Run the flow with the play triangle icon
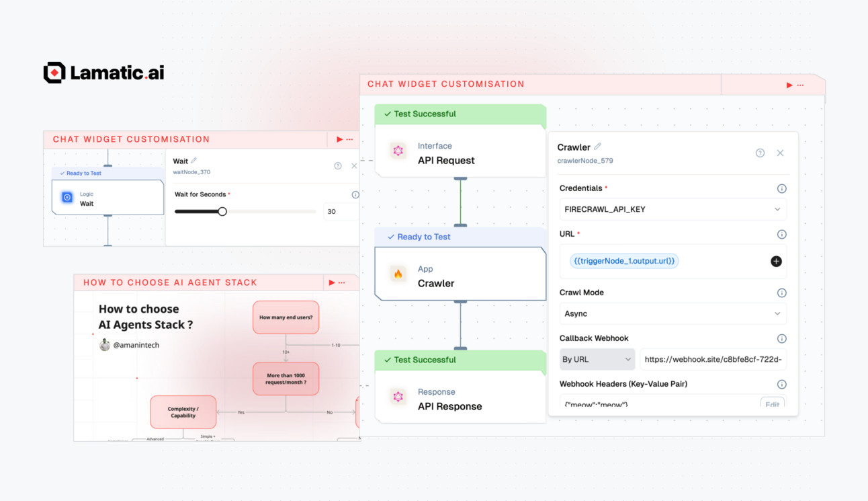 pyautogui.click(x=791, y=84)
